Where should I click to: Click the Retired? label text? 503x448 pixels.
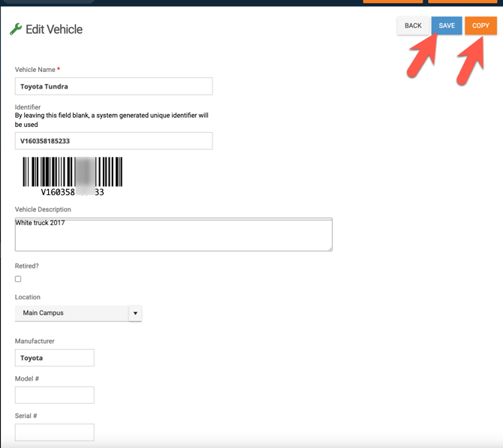27,266
